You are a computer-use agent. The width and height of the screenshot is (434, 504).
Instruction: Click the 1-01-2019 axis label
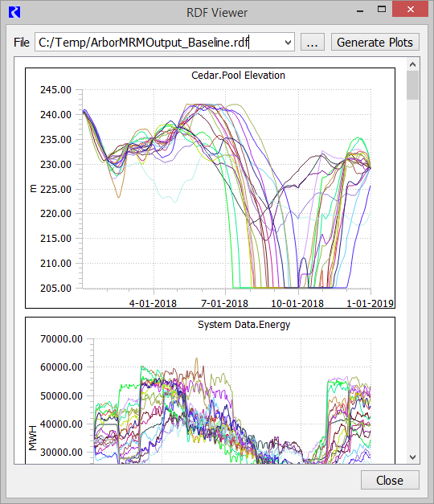coord(370,303)
